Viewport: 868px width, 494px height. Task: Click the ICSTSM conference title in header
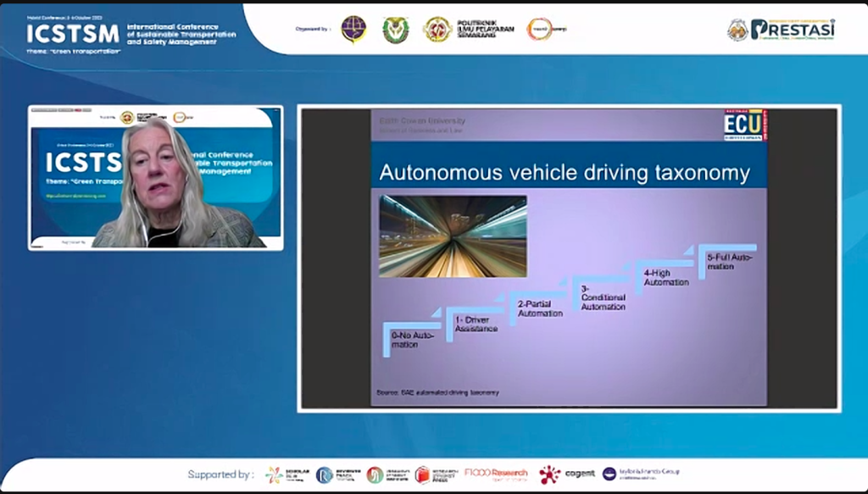(x=73, y=33)
